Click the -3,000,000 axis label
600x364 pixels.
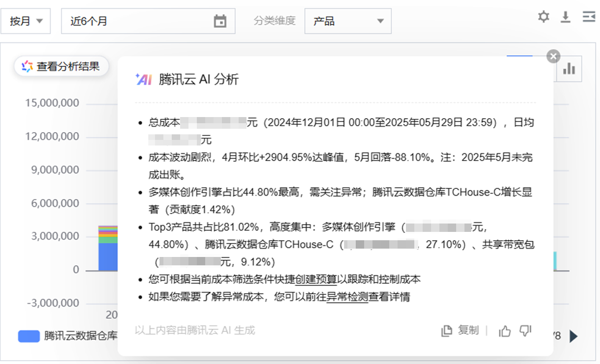(53, 303)
